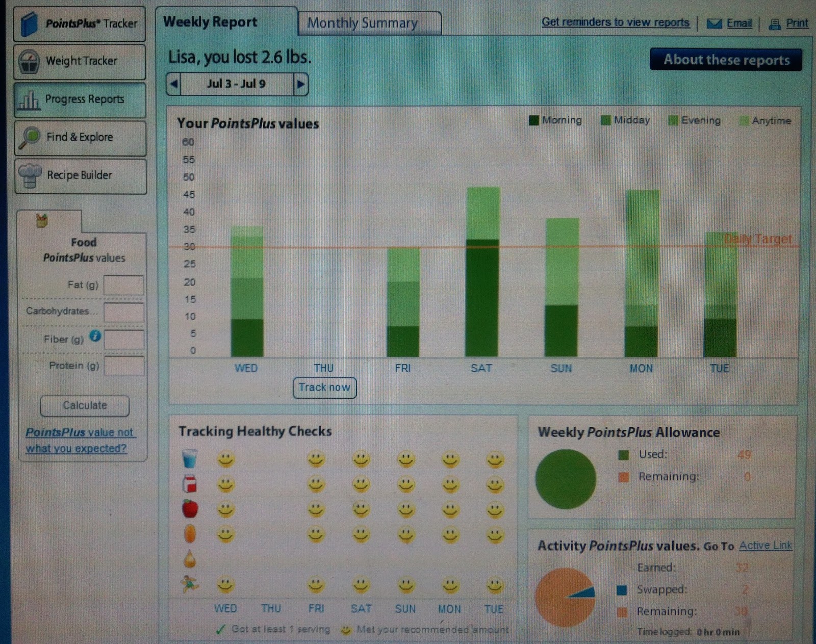
Task: Click the Weight Tracker scale icon
Action: tap(29, 62)
